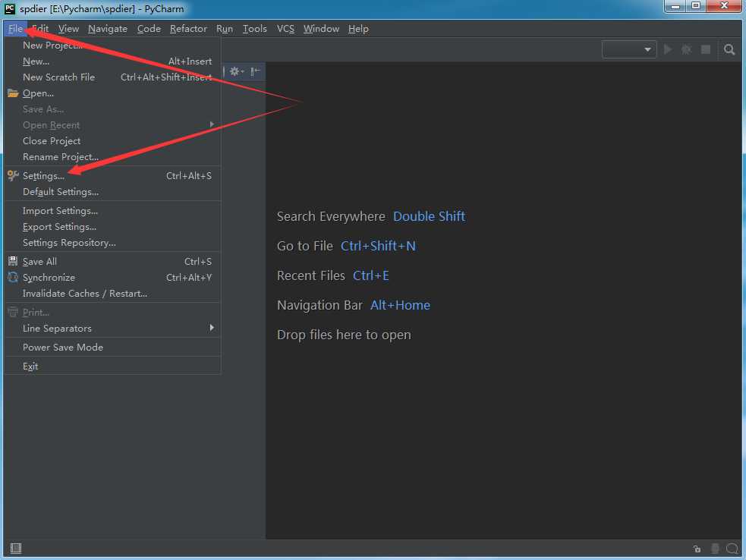Image resolution: width=746 pixels, height=560 pixels.
Task: Click the lock read-only status icon
Action: (697, 549)
